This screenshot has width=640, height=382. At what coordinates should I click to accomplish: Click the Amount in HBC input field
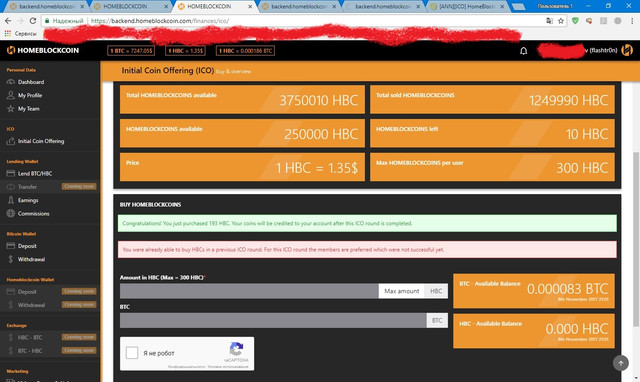coord(249,291)
